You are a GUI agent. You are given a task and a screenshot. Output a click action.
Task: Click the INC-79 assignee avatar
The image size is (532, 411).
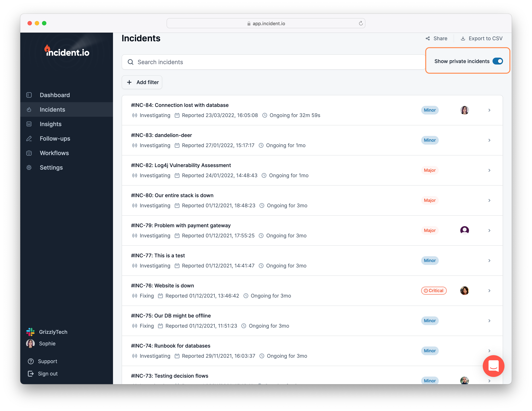pyautogui.click(x=464, y=230)
